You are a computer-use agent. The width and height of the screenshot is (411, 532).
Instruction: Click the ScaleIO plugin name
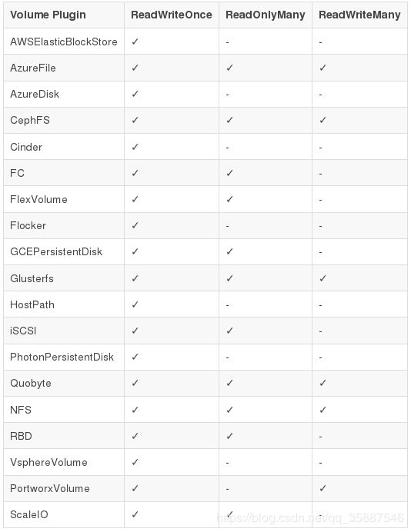click(29, 514)
